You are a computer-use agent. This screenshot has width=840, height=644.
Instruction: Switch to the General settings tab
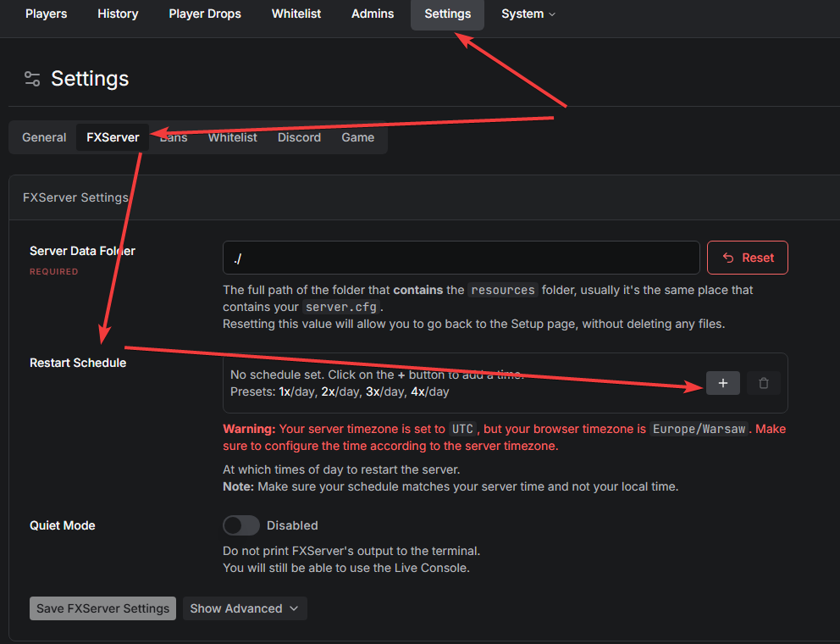pos(44,137)
